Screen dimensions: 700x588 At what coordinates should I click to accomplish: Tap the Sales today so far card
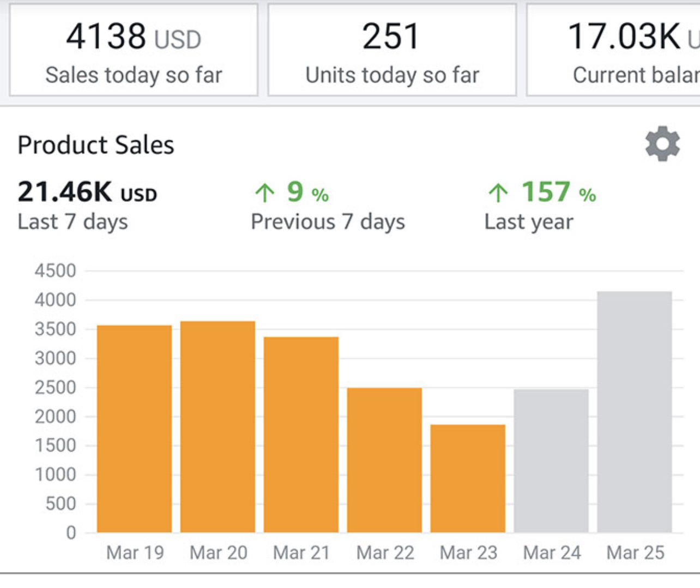[134, 50]
